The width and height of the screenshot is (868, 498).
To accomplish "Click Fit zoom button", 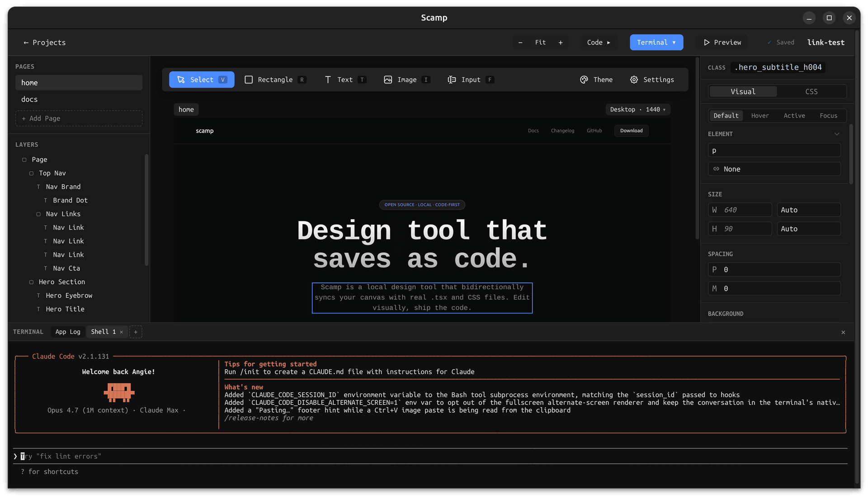I will point(540,42).
